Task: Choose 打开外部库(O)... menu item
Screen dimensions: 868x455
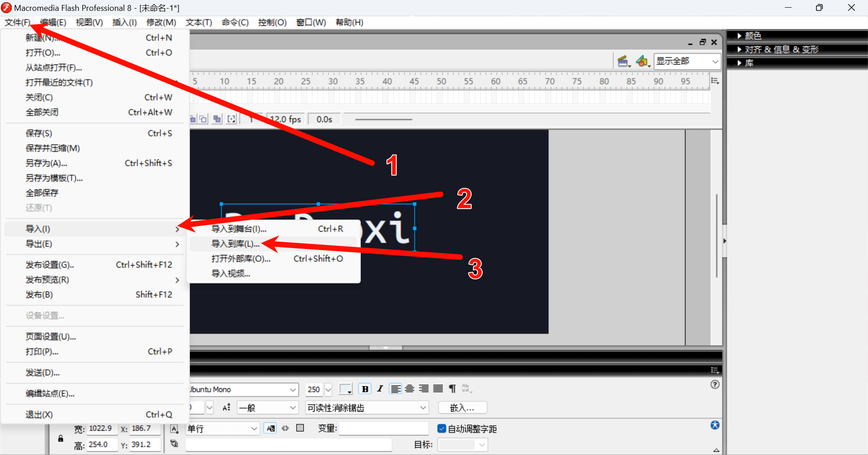Action: 274,259
